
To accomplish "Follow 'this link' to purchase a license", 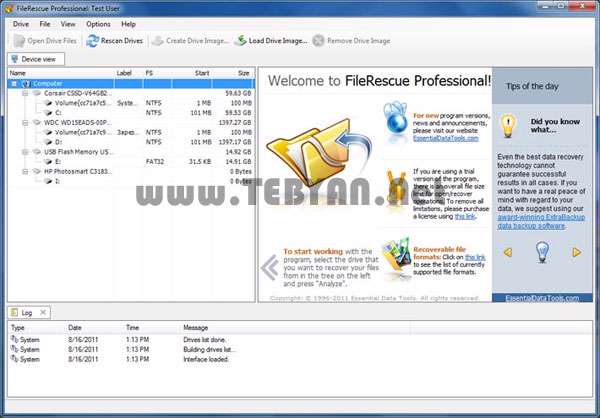I will pyautogui.click(x=465, y=216).
